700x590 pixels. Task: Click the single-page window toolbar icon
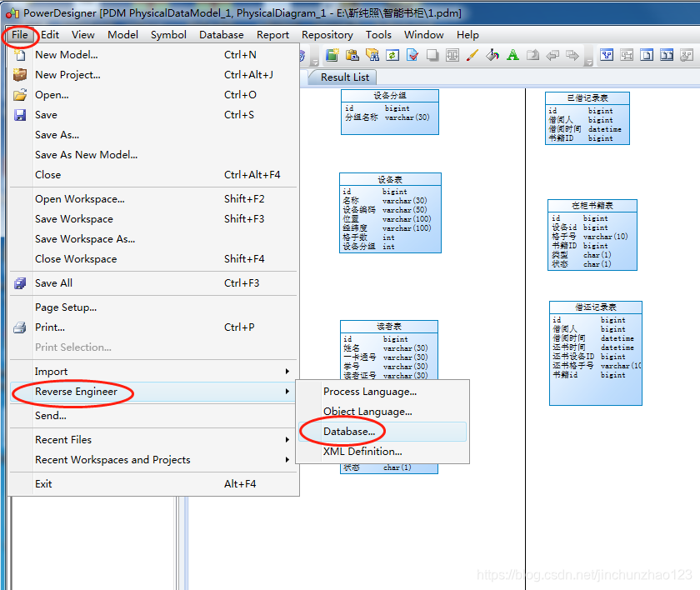click(x=647, y=55)
